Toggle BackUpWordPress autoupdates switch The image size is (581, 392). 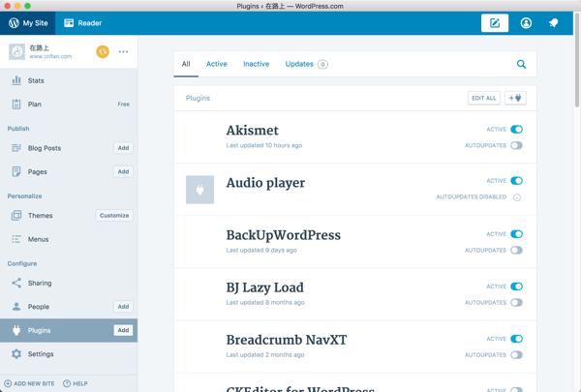[x=516, y=250]
